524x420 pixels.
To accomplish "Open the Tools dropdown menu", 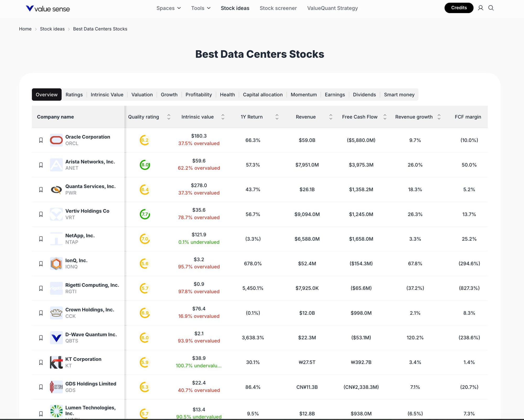I will point(201,8).
